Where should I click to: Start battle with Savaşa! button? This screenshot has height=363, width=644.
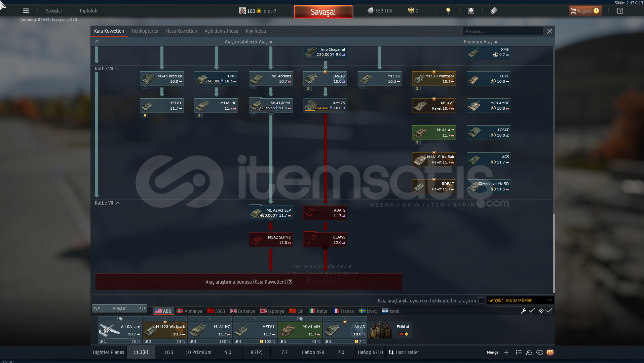(x=323, y=12)
